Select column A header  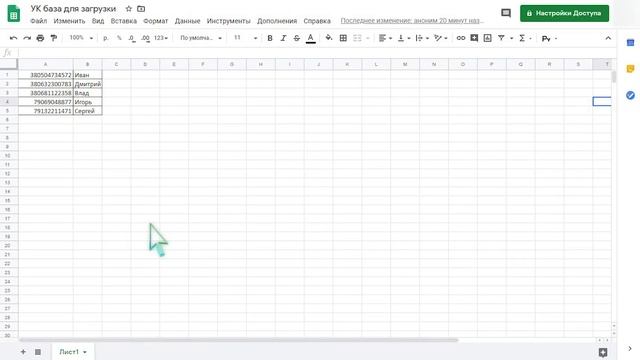46,64
